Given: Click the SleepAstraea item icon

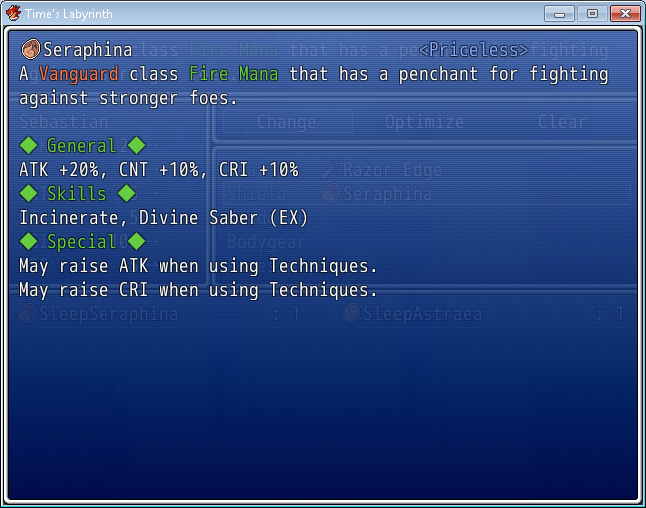Looking at the screenshot, I should pos(351,314).
